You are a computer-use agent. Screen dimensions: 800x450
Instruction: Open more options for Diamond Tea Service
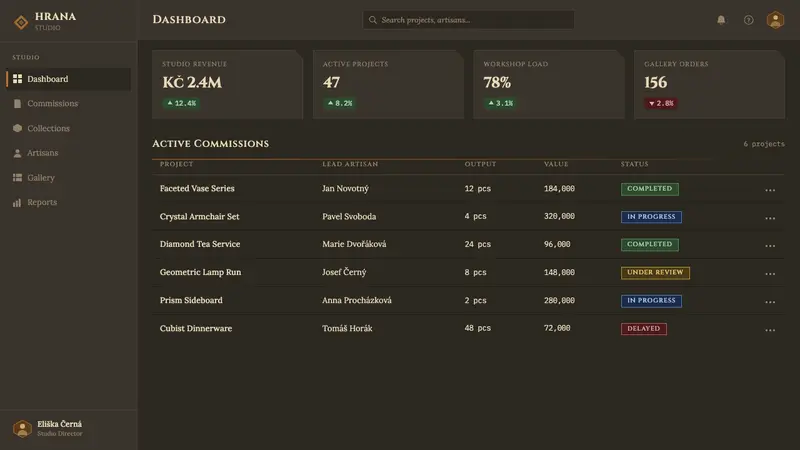pyautogui.click(x=770, y=245)
